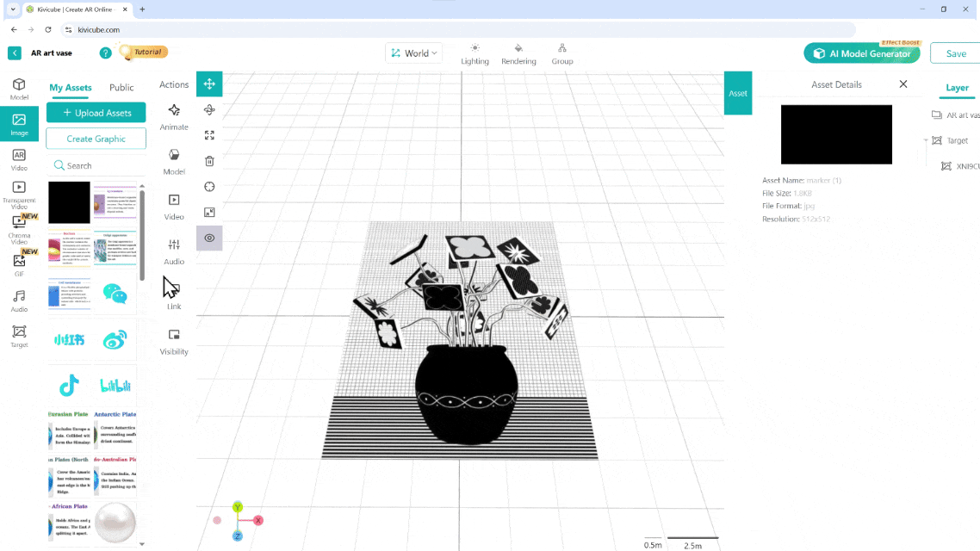Click the trash delete icon
The image size is (980, 551).
coord(209,161)
